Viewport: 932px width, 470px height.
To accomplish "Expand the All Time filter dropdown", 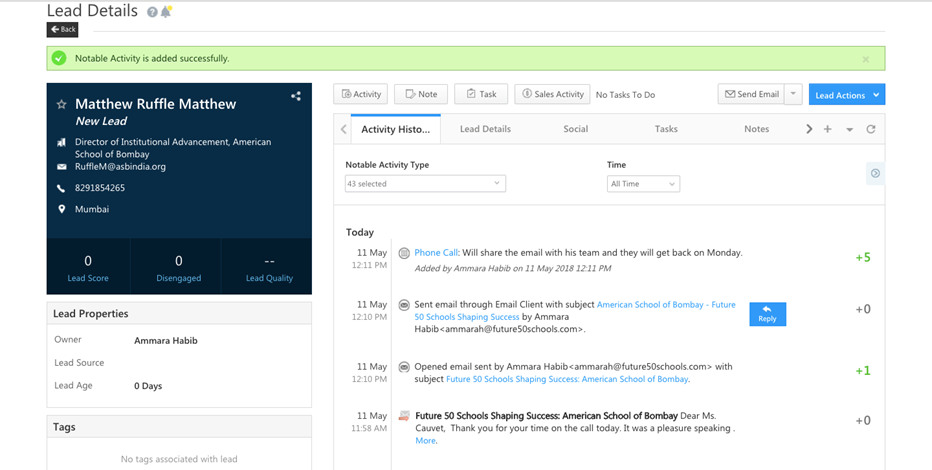I will pos(643,184).
